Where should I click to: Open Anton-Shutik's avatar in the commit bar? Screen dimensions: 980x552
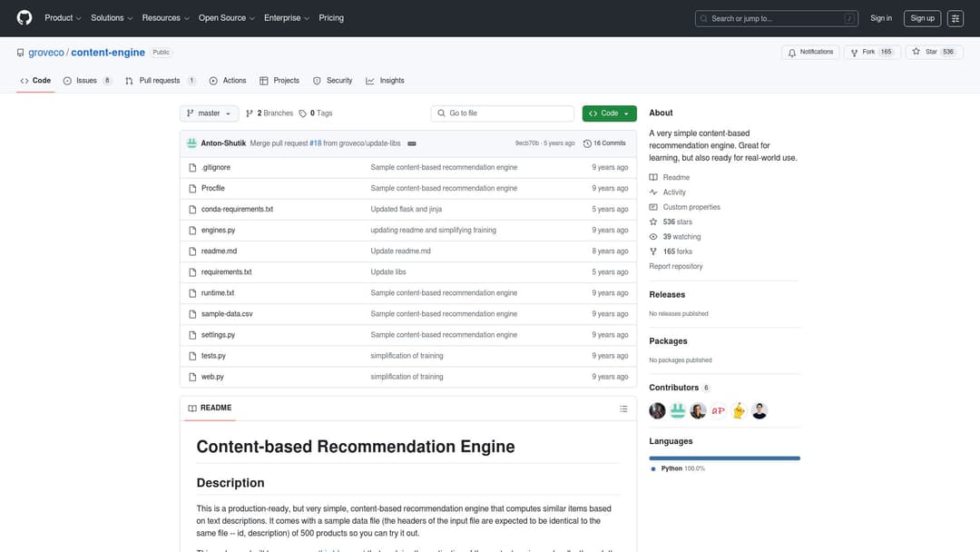coord(191,143)
